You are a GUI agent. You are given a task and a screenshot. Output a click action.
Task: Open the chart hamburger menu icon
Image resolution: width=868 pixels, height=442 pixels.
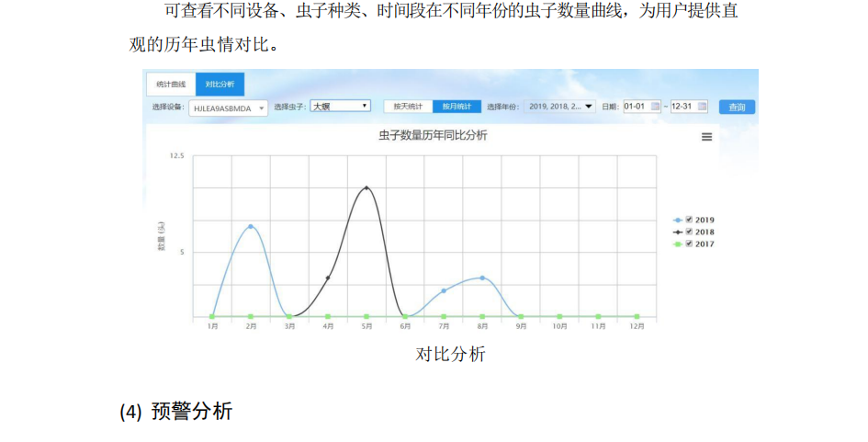706,137
